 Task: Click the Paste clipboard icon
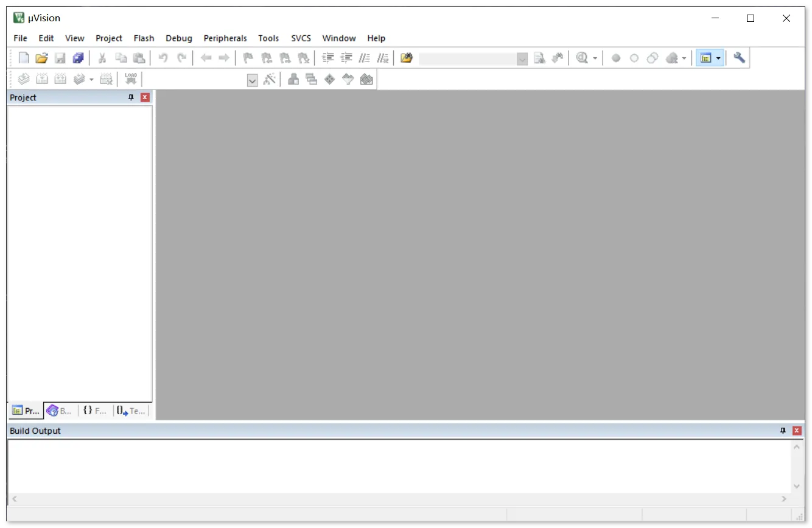(x=139, y=58)
